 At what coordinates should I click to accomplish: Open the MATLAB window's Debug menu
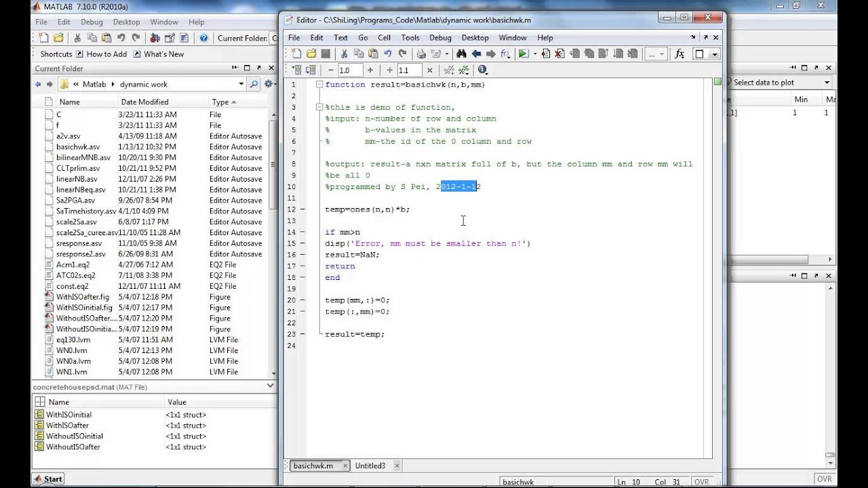tap(92, 22)
